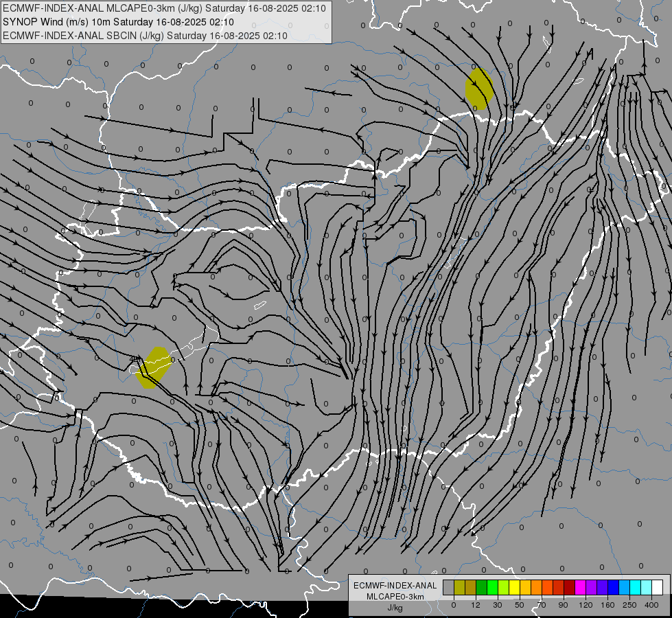672x618 pixels.
Task: Click the ECMWF-INDEX-ANAL SBCIN title line
Action: coord(146,36)
